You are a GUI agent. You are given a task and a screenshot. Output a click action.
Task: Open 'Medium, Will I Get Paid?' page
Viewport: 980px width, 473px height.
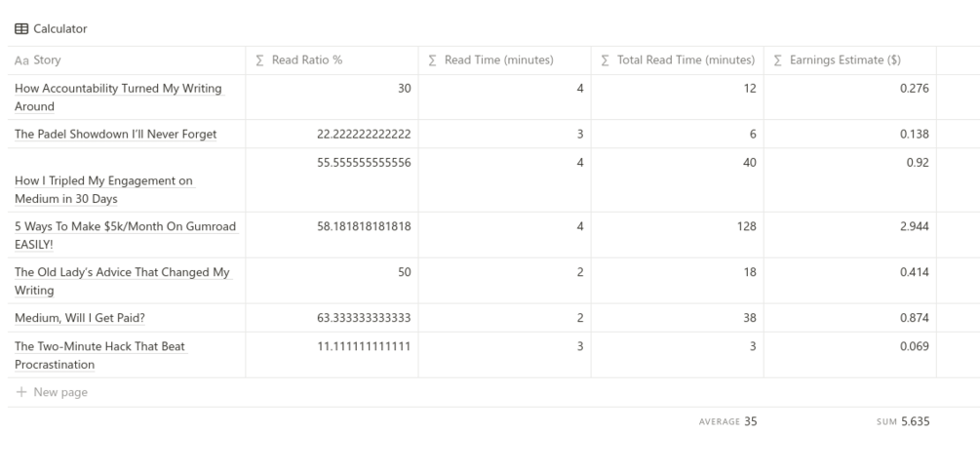pyautogui.click(x=82, y=318)
